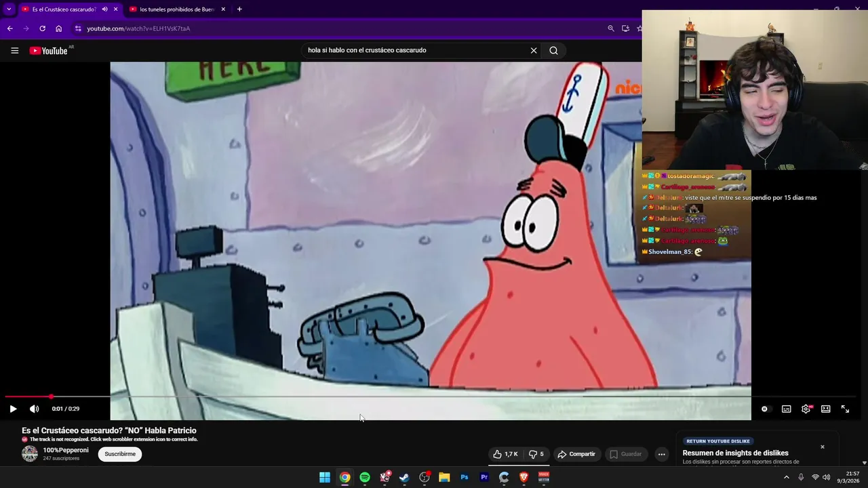868x488 pixels.
Task: Close the 'los tuneles prohibidos' tab
Action: pos(223,9)
